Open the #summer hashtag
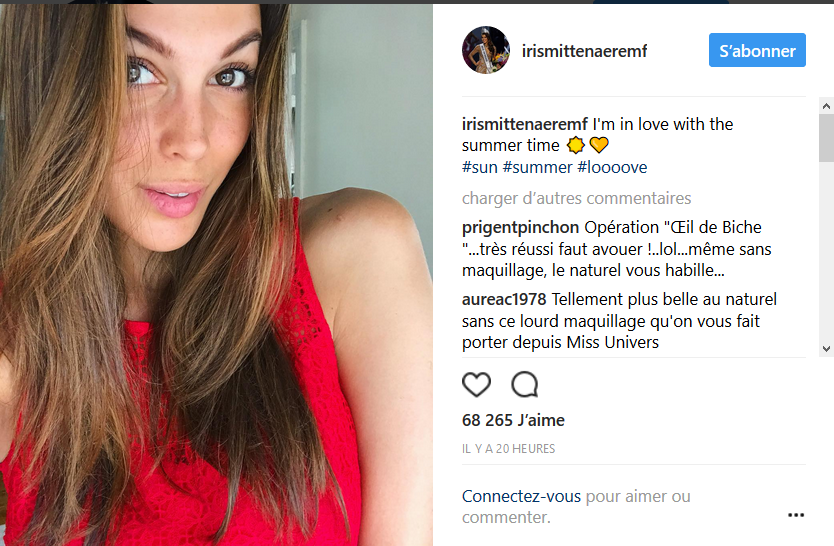Viewport: 834px width, 546px height. (537, 167)
